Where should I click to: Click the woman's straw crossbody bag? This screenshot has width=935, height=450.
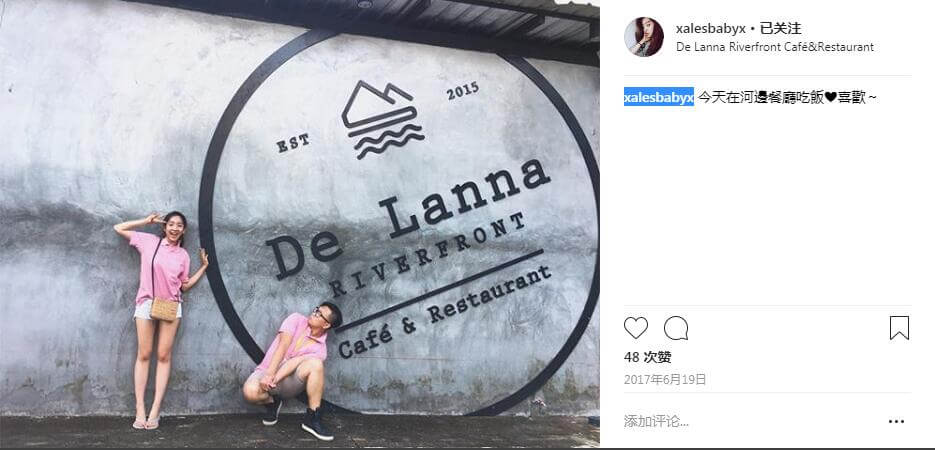pyautogui.click(x=165, y=309)
